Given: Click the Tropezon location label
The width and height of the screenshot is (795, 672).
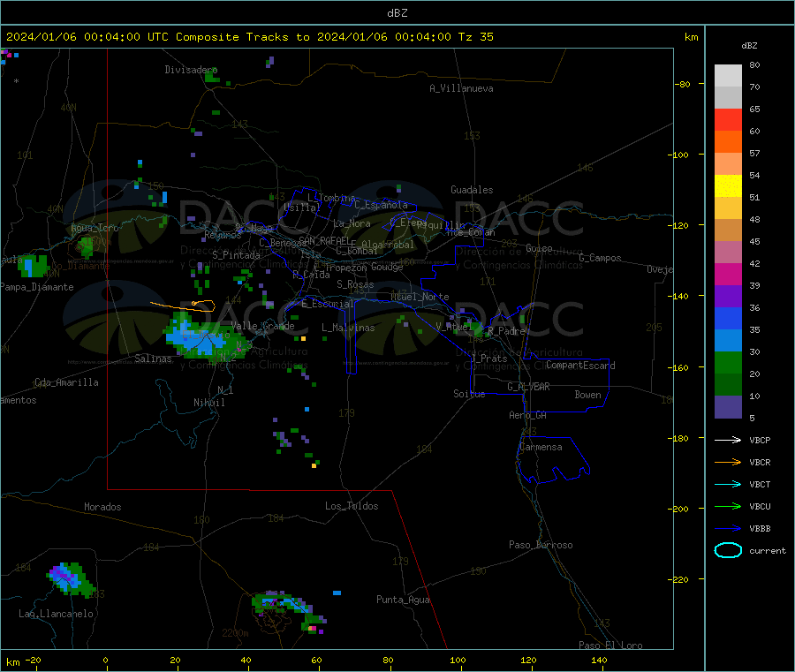Looking at the screenshot, I should [x=345, y=268].
